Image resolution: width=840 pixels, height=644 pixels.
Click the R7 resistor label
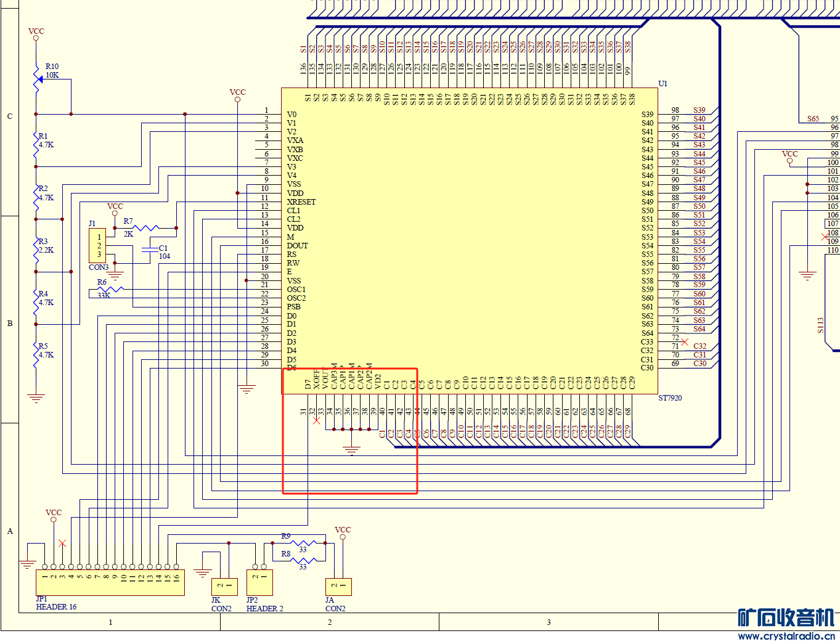[128, 221]
